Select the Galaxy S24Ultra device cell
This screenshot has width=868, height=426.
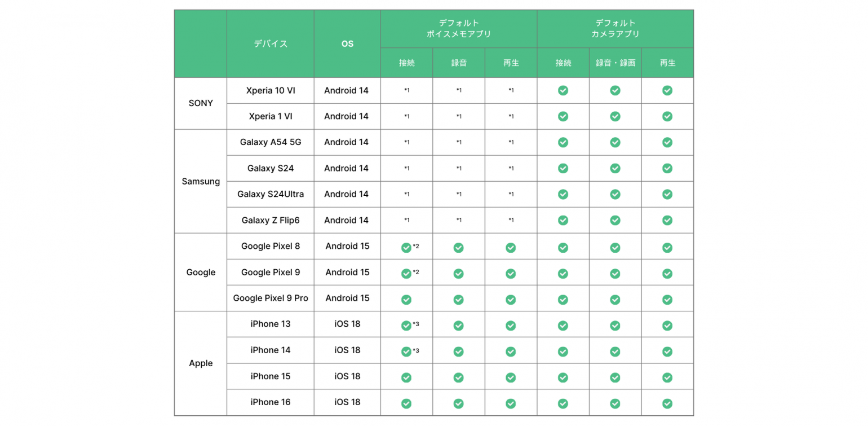coord(271,194)
